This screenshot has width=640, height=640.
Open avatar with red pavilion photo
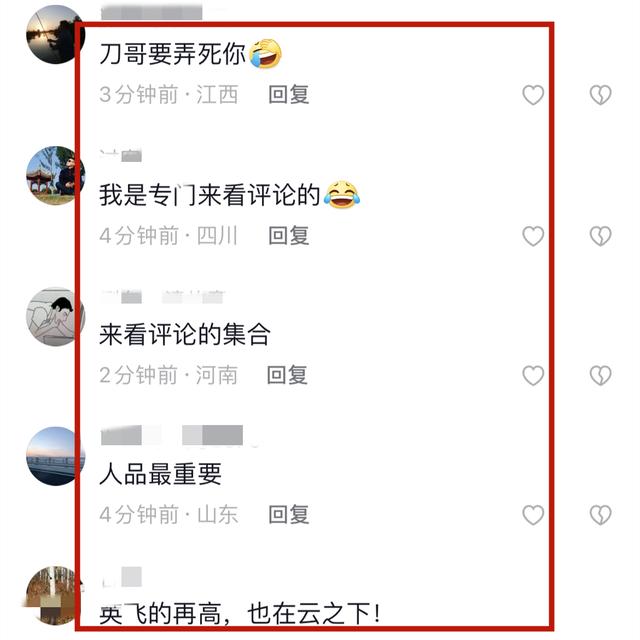(56, 176)
